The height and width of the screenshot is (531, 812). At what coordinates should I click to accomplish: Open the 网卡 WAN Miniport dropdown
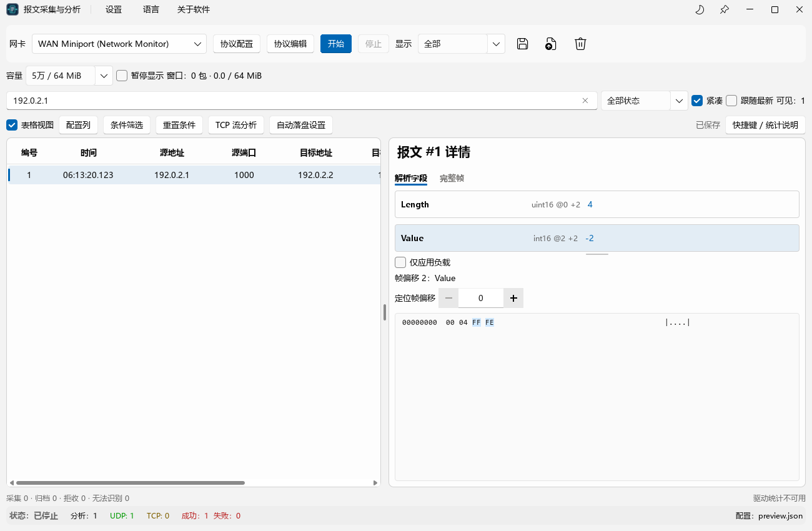click(119, 44)
